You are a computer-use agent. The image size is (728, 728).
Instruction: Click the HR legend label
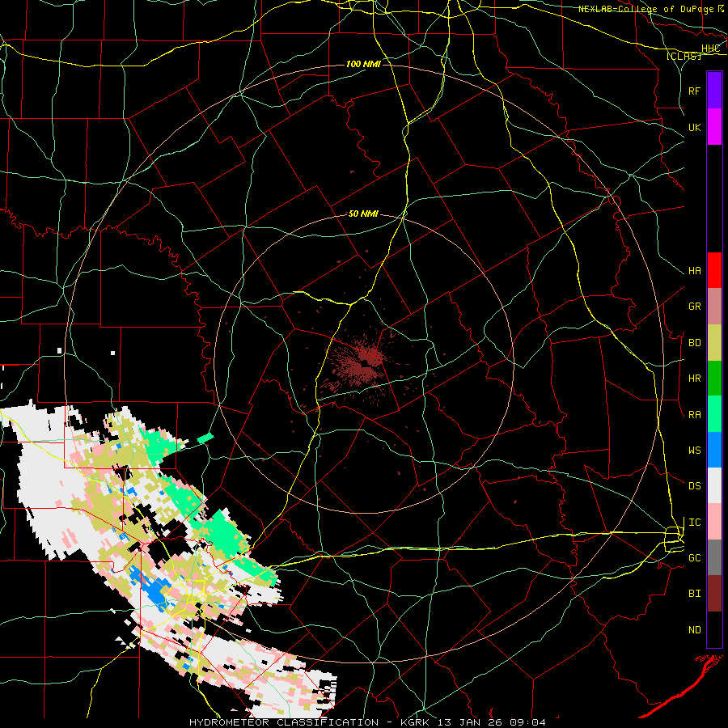tap(694, 379)
